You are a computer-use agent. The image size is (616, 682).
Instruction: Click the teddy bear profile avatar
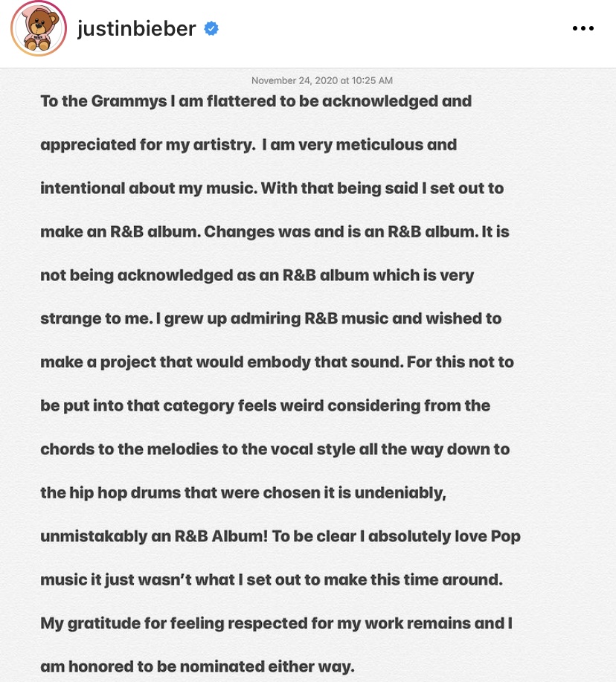pos(39,28)
